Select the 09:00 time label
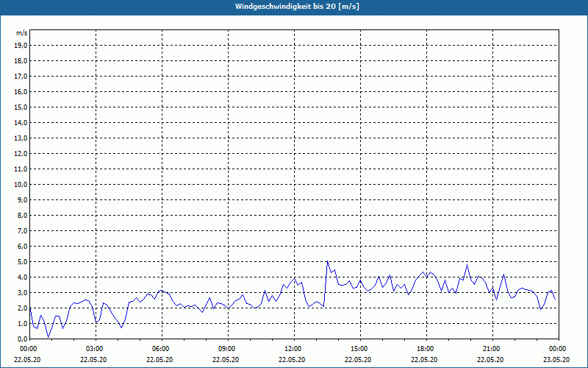Viewport: 588px width, 368px height. pyautogui.click(x=229, y=349)
